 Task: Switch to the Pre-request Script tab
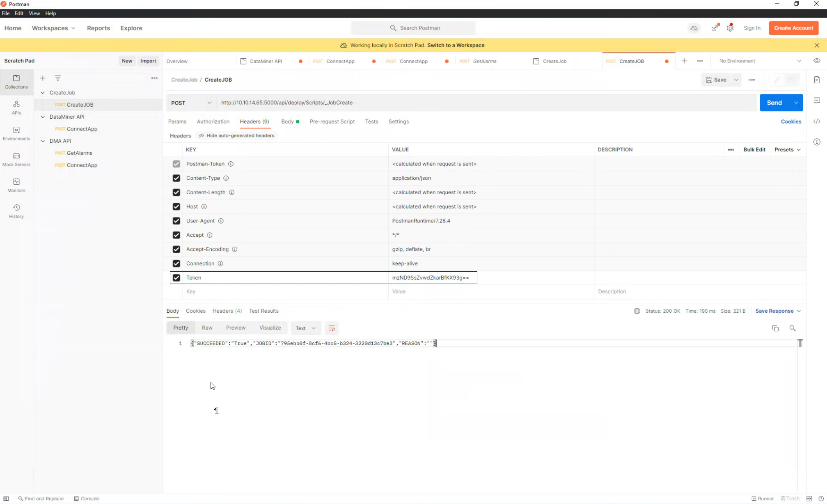pos(332,121)
